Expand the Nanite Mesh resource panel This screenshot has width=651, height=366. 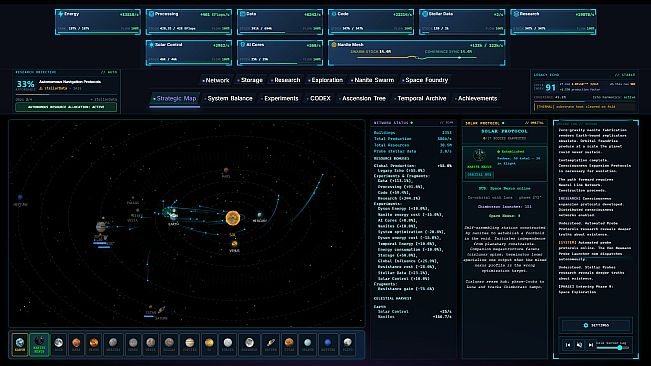coord(416,53)
